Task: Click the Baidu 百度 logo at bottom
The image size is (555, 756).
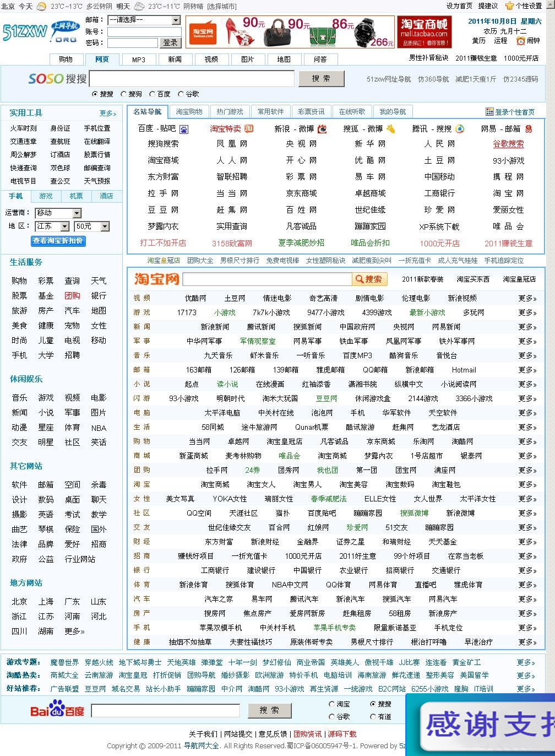Action: tap(57, 710)
